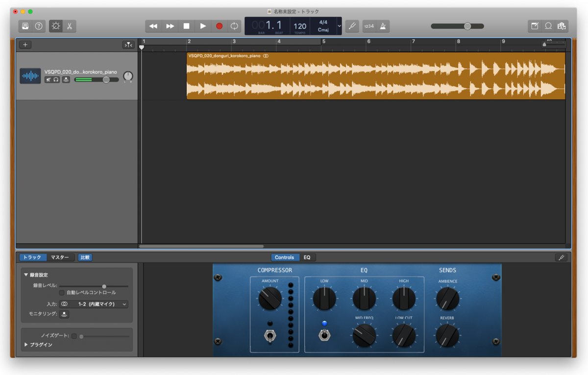Switch to the Controls tab
This screenshot has height=375, width=588.
285,258
